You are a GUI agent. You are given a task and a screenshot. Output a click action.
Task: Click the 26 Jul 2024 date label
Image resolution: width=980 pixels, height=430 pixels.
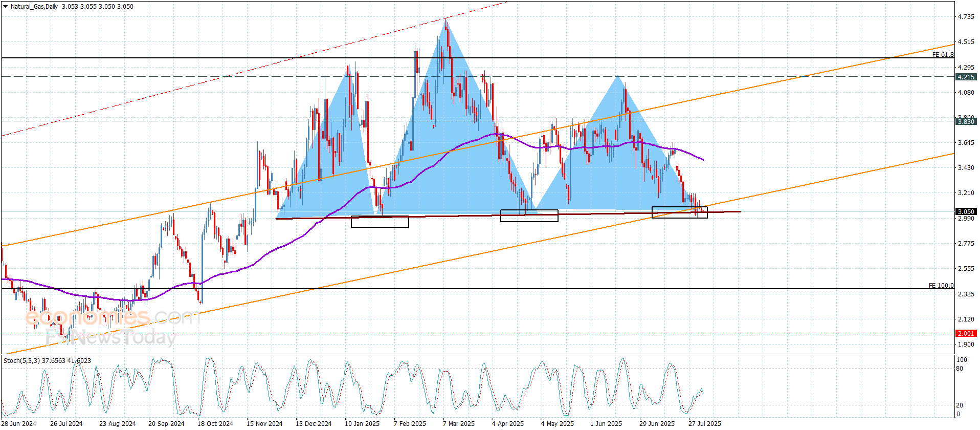[x=66, y=423]
